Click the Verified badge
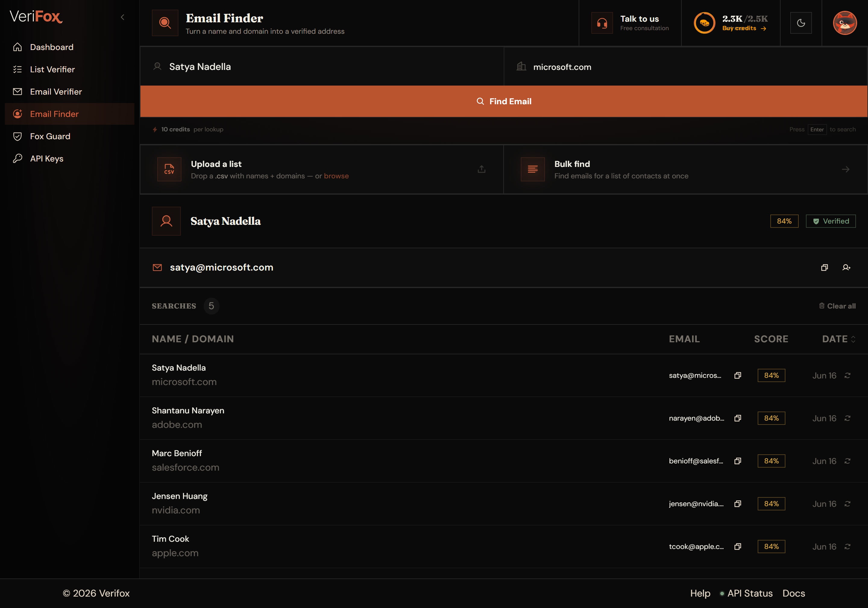 831,221
